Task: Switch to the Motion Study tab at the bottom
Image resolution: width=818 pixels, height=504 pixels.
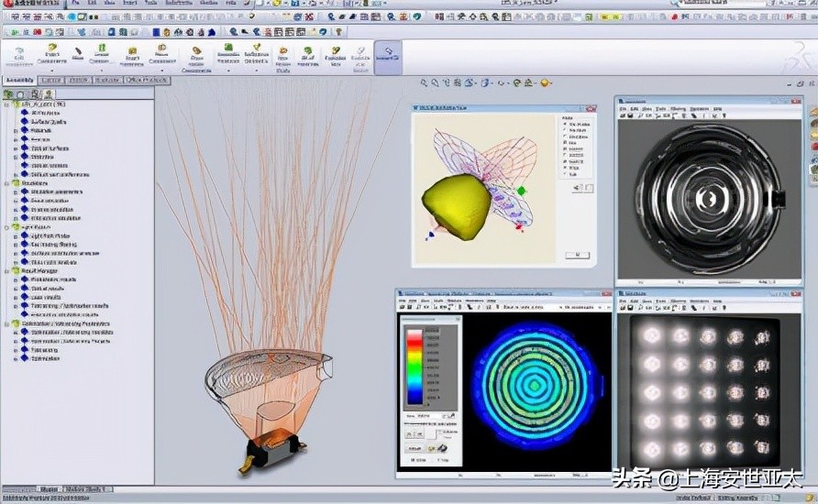Action: [x=86, y=489]
